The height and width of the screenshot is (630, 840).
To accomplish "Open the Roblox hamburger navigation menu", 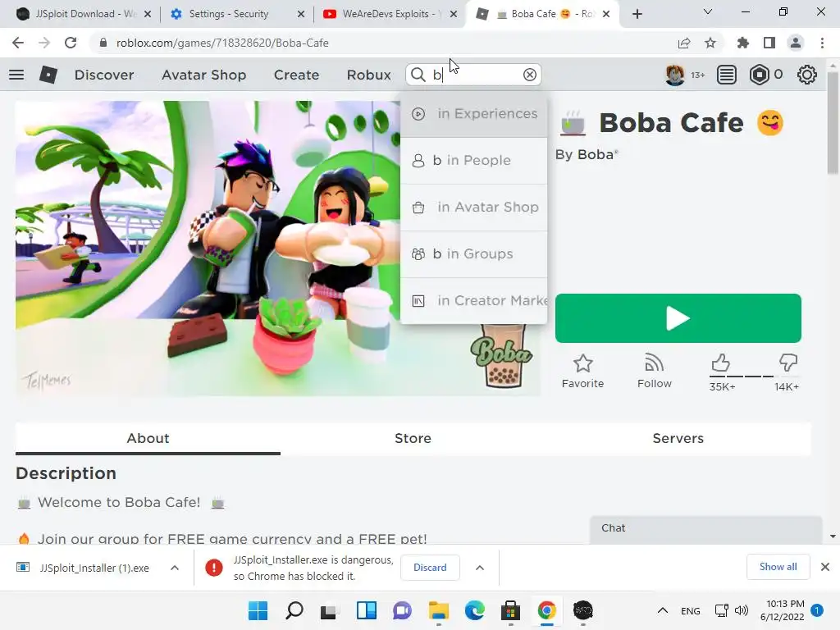I will click(x=16, y=75).
